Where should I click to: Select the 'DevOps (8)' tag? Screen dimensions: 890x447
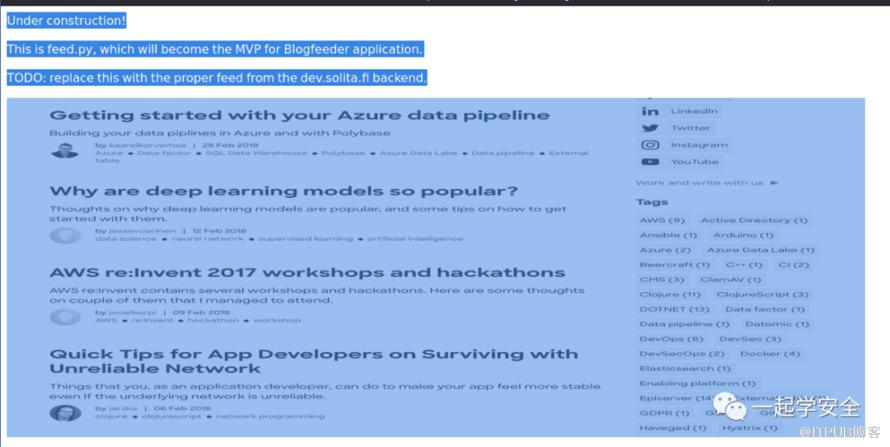coord(671,339)
